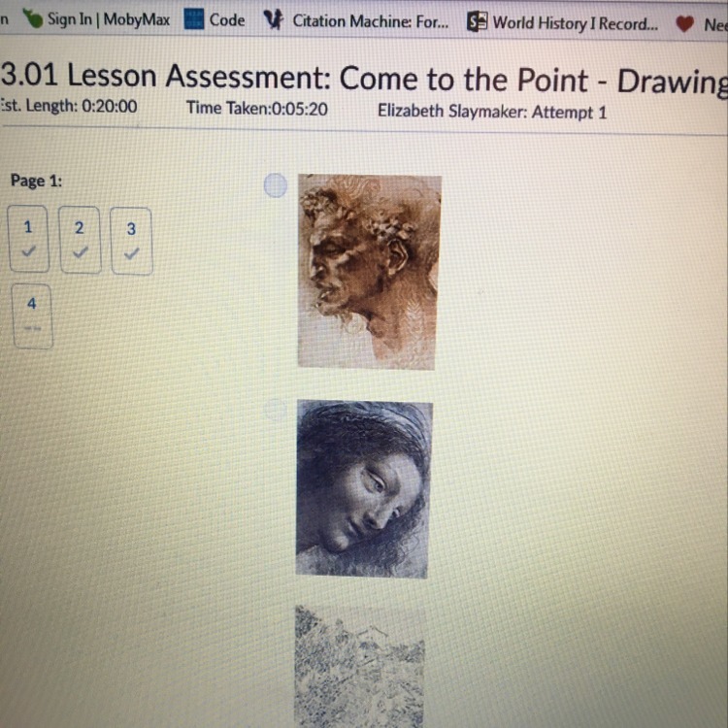Click the red heart bookmark icon
This screenshot has height=728, width=728.
tap(685, 23)
